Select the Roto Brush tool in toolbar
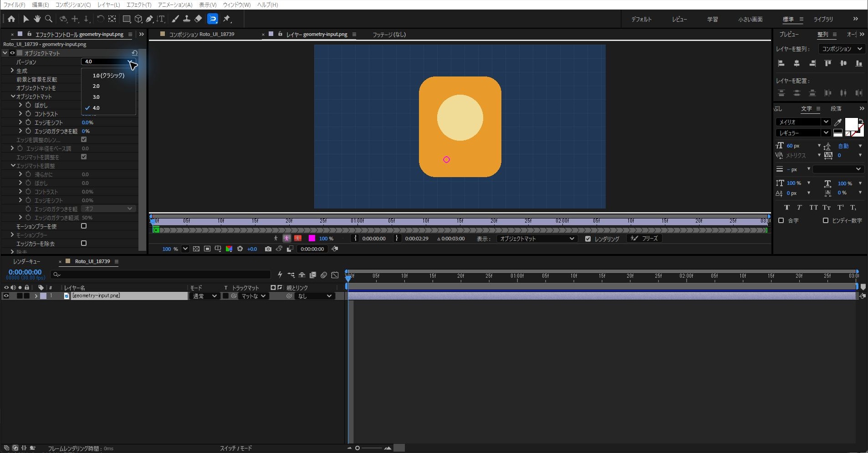Viewport: 868px width, 453px height. pos(213,19)
